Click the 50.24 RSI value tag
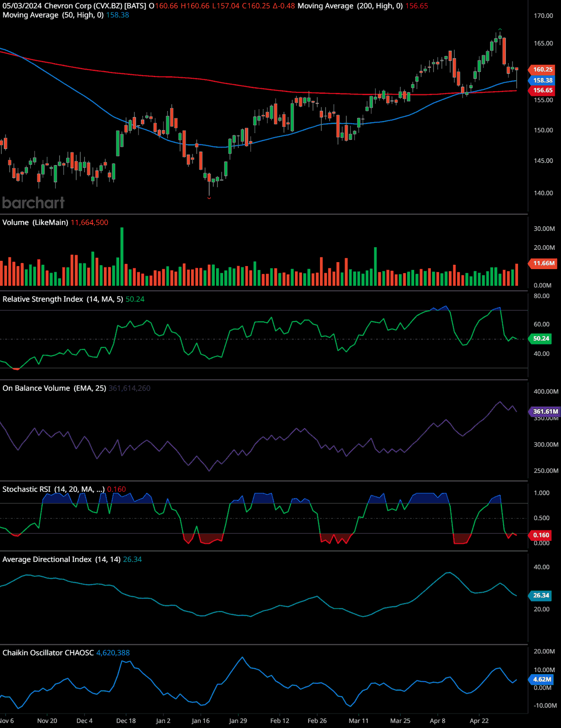561x728 pixels. [x=540, y=338]
